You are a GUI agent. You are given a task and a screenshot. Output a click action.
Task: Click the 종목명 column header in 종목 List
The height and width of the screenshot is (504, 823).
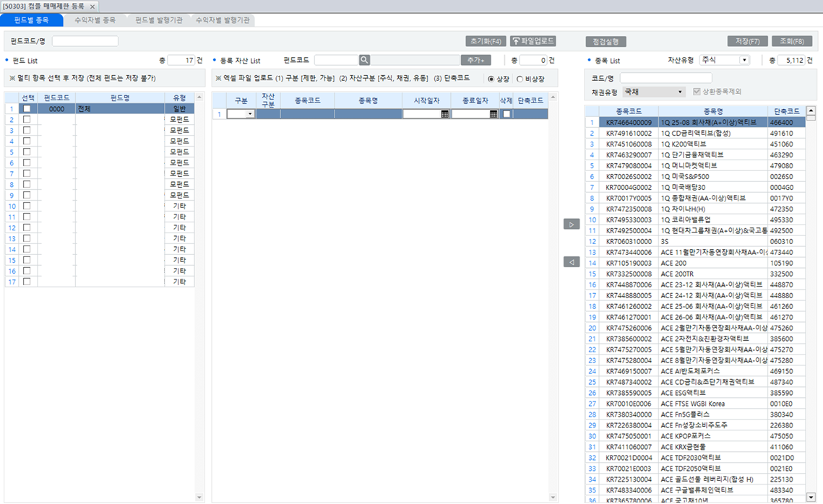[x=712, y=111]
